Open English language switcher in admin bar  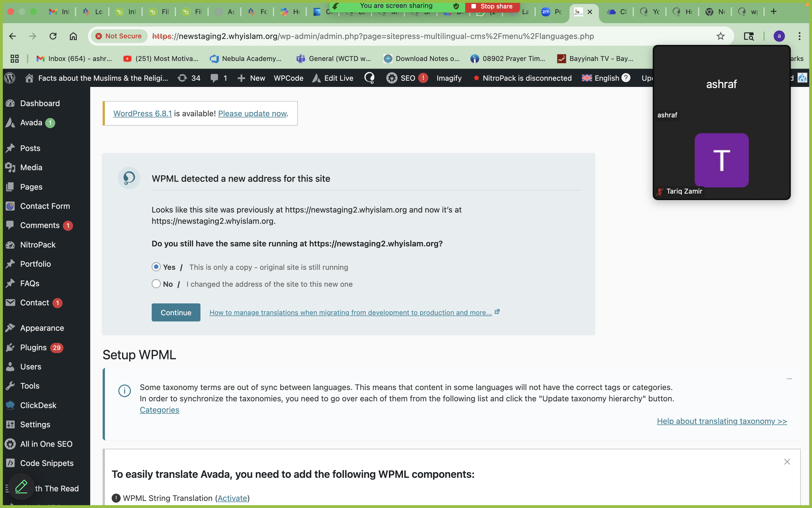click(x=606, y=78)
